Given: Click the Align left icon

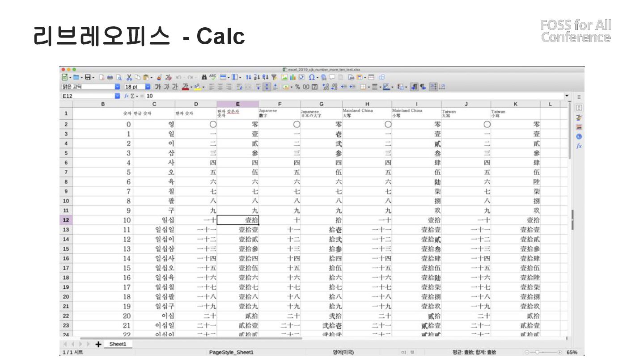Looking at the screenshot, I should pyautogui.click(x=211, y=87).
